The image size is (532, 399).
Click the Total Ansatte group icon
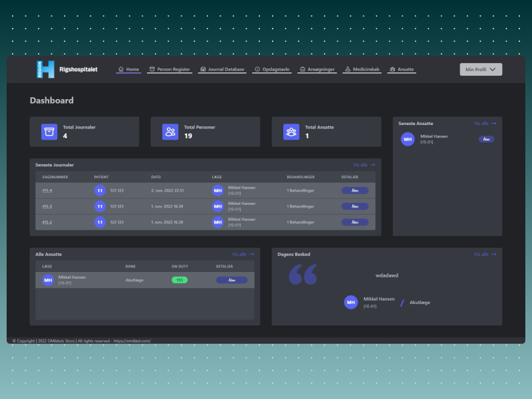click(291, 132)
